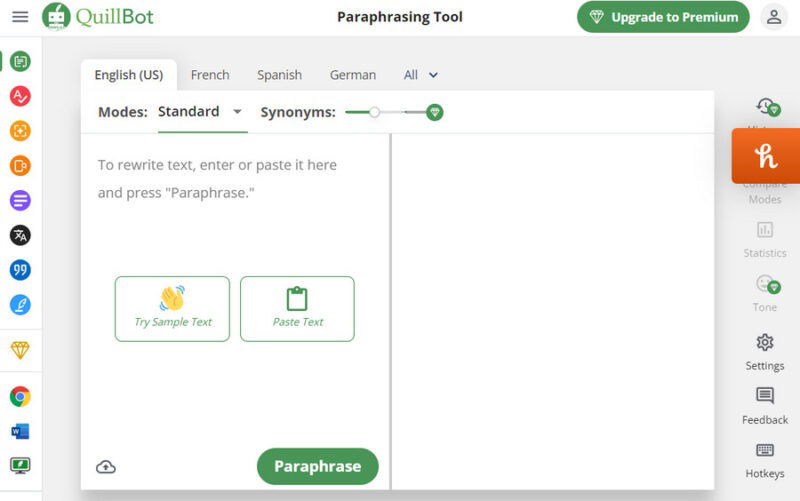The height and width of the screenshot is (501, 800).
Task: Expand the Modes Standard dropdown
Action: pos(202,112)
